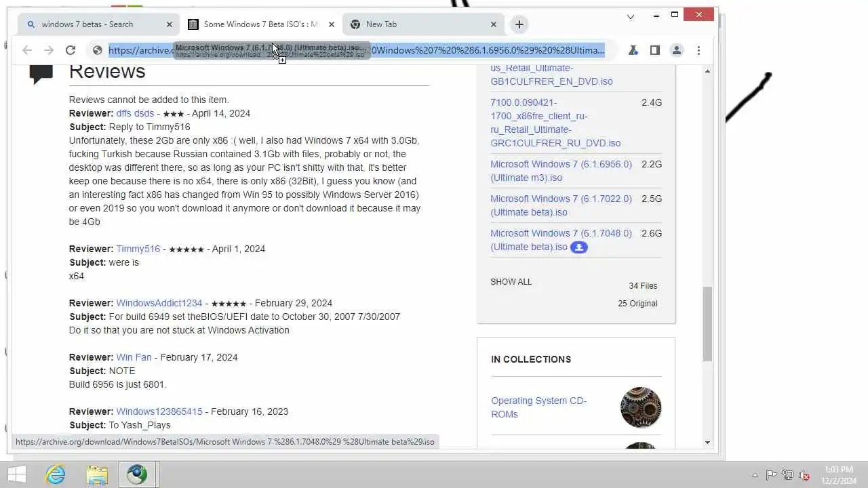This screenshot has width=868, height=488.
Task: Click the Chrome taskbar button
Action: point(138,474)
